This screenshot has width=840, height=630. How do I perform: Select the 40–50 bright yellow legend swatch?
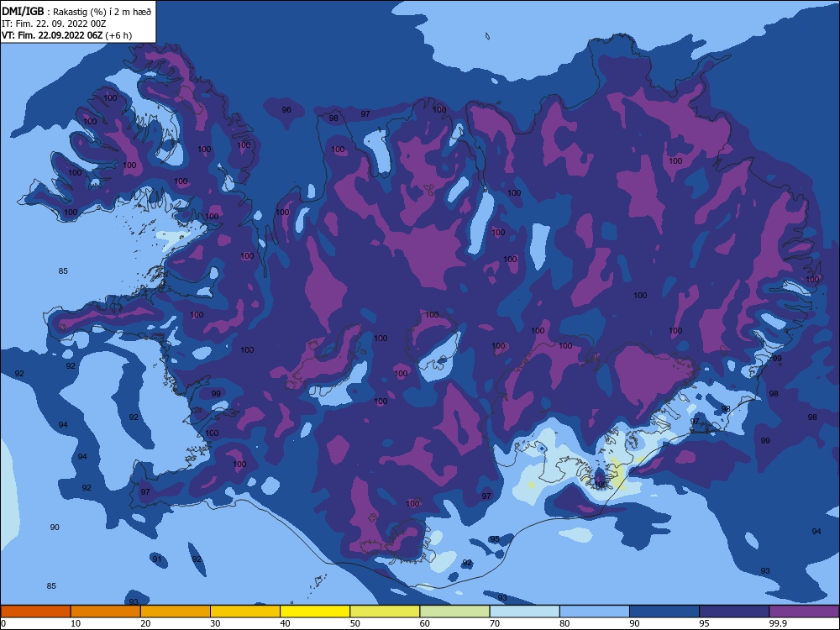[315, 612]
